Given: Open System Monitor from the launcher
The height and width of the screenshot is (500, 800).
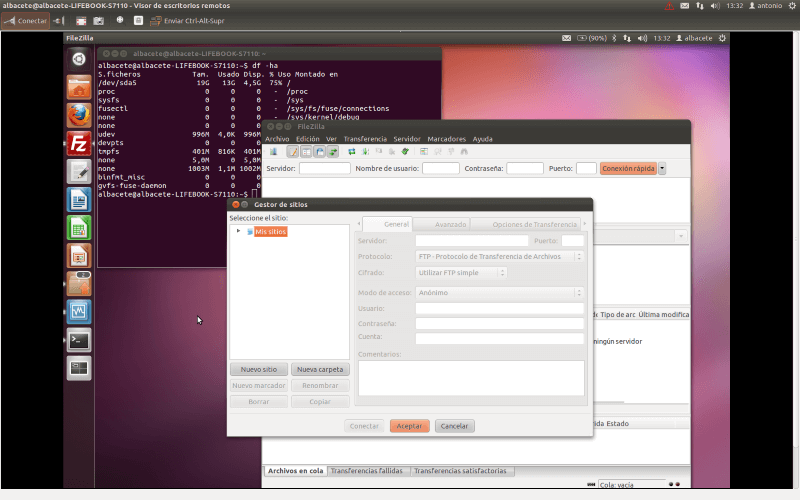Looking at the screenshot, I should tap(79, 312).
